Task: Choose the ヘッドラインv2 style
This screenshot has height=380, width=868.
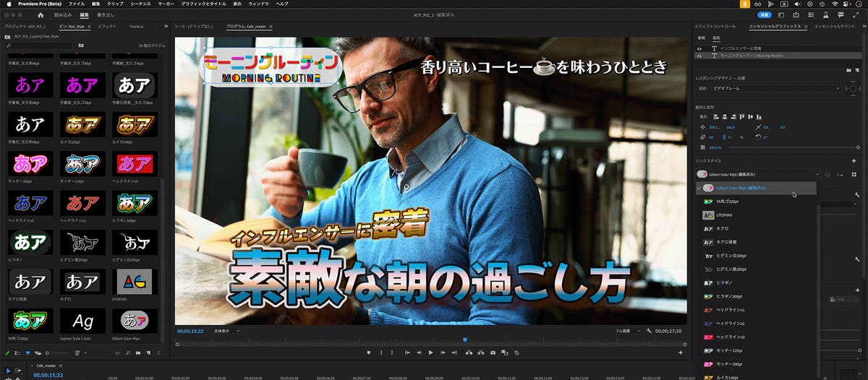Action: [756, 323]
